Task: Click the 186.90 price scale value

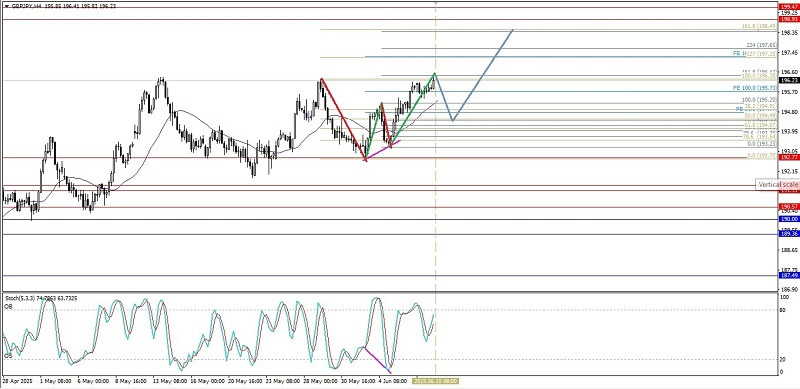Action: [789, 289]
